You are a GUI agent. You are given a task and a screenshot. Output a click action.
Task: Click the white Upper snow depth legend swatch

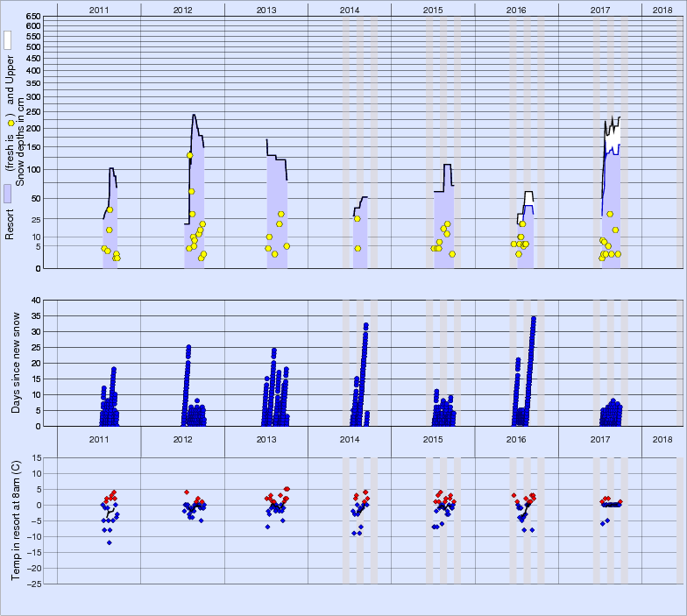7,39
